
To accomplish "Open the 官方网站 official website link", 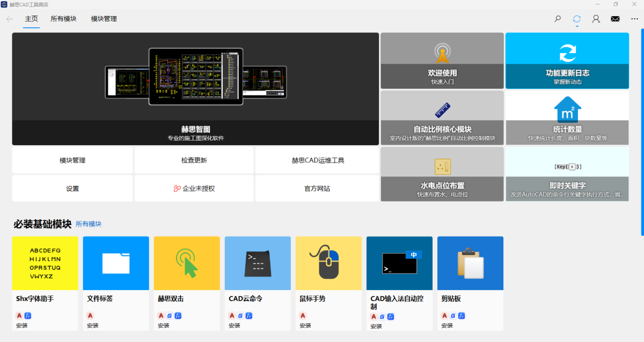I will [317, 188].
